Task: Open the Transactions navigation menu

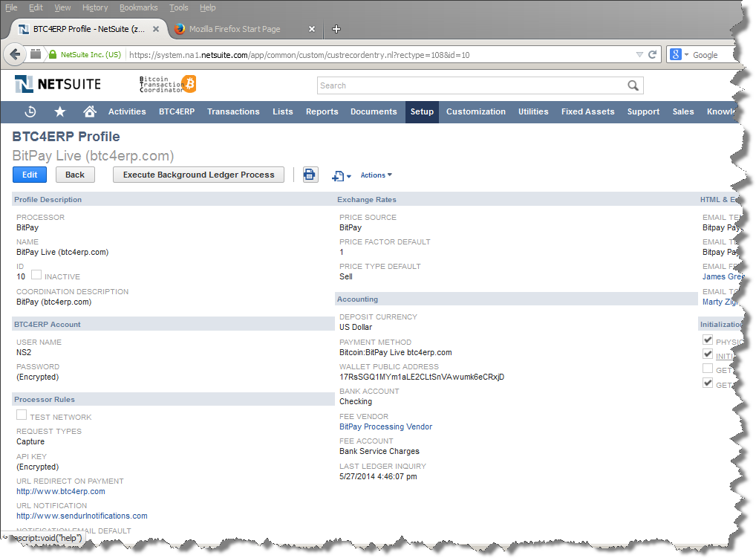Action: pyautogui.click(x=233, y=112)
